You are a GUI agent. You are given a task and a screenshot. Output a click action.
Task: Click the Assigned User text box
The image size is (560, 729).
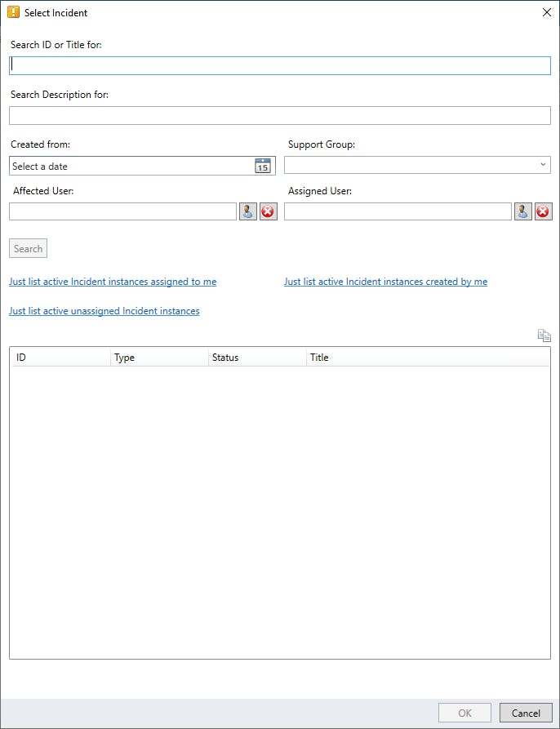[x=398, y=211]
